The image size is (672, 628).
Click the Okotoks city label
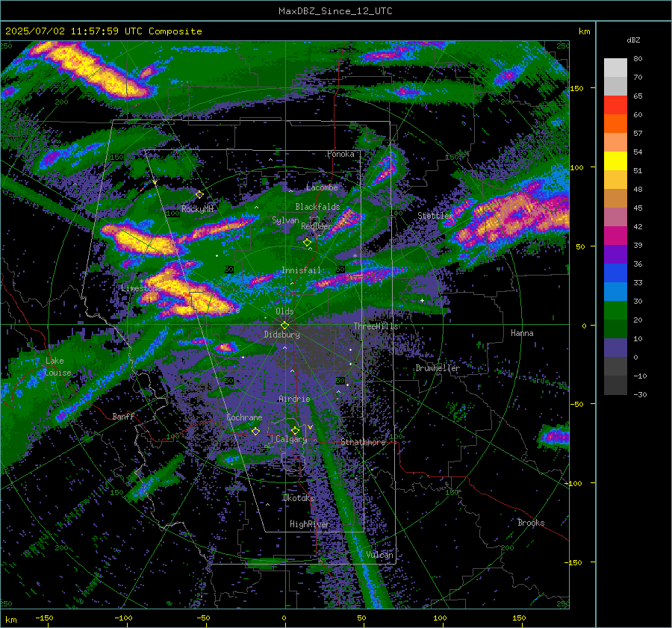pyautogui.click(x=299, y=498)
